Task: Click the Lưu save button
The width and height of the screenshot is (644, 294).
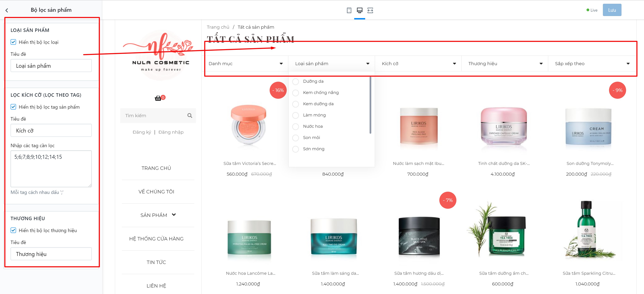Action: pos(612,10)
